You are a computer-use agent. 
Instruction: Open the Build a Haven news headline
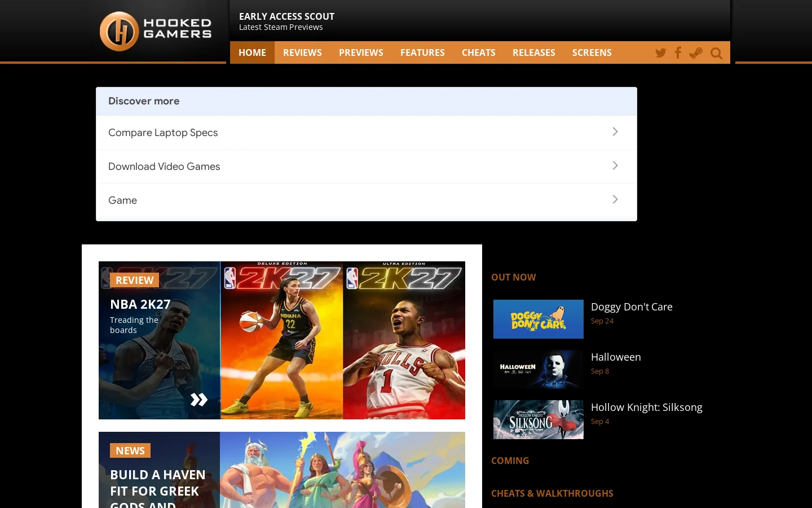point(158,489)
